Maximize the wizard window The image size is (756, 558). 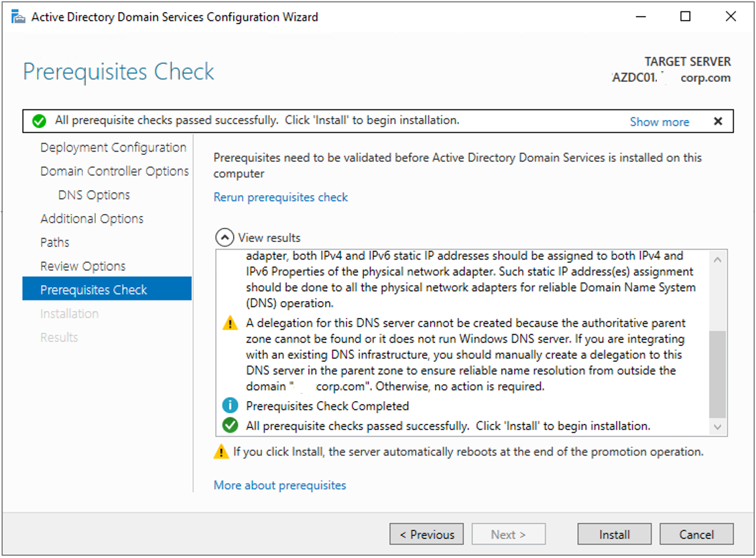pyautogui.click(x=685, y=17)
